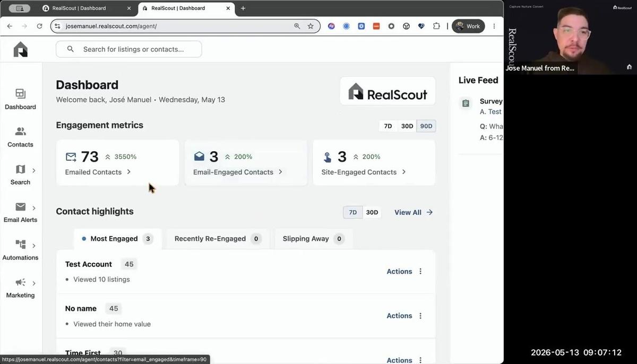Open the browser extensions puzzle icon
The height and width of the screenshot is (364, 637).
437,26
